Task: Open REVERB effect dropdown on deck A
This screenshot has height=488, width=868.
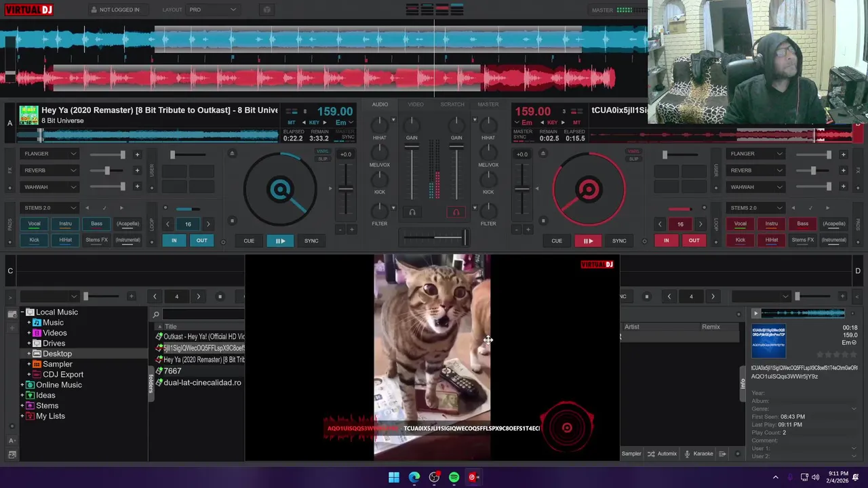Action: click(x=50, y=170)
